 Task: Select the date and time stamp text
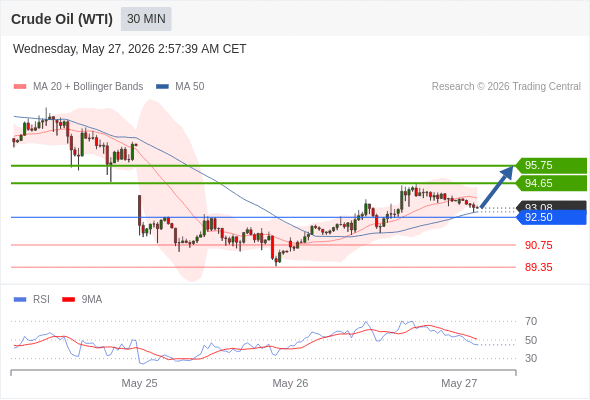click(129, 49)
